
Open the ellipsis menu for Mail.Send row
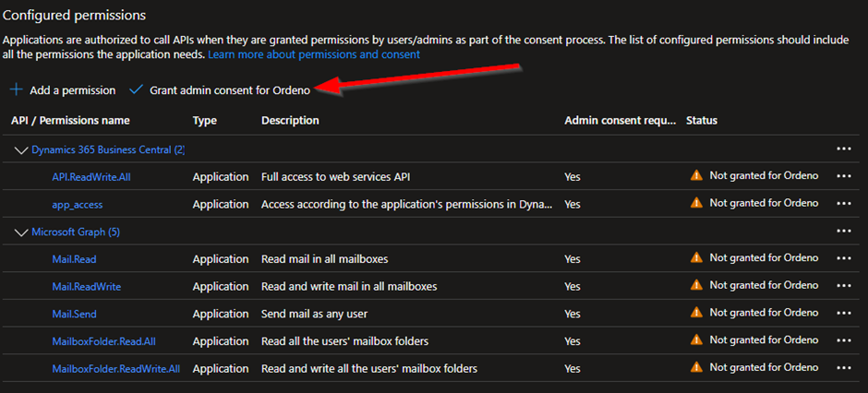click(x=844, y=313)
